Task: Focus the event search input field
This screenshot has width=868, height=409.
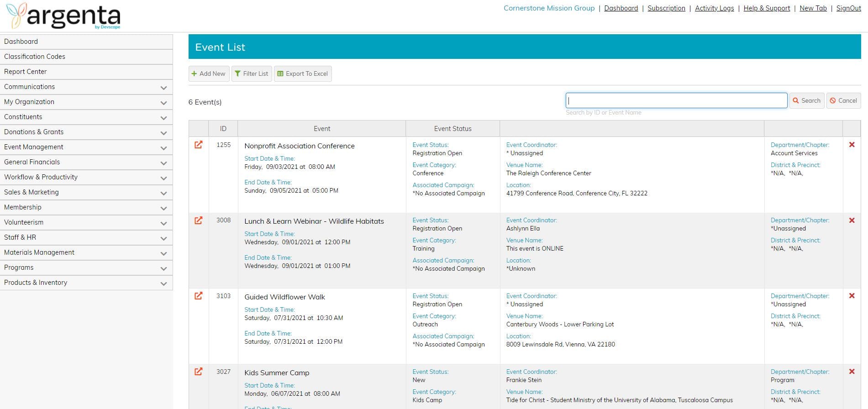Action: [676, 100]
